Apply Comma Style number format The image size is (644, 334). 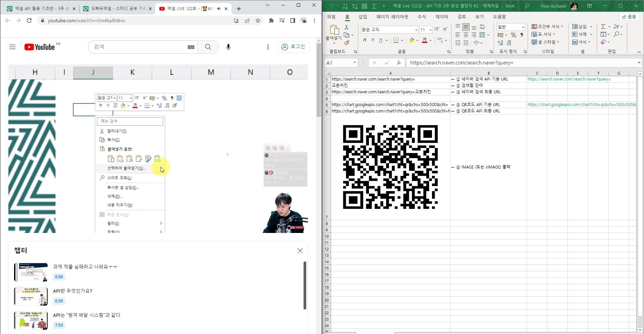(x=522, y=35)
